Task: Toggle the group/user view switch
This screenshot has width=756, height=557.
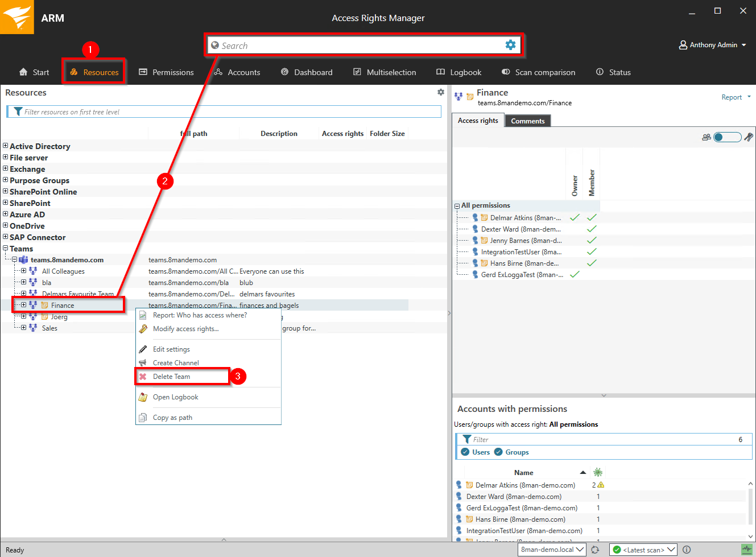Action: tap(727, 137)
